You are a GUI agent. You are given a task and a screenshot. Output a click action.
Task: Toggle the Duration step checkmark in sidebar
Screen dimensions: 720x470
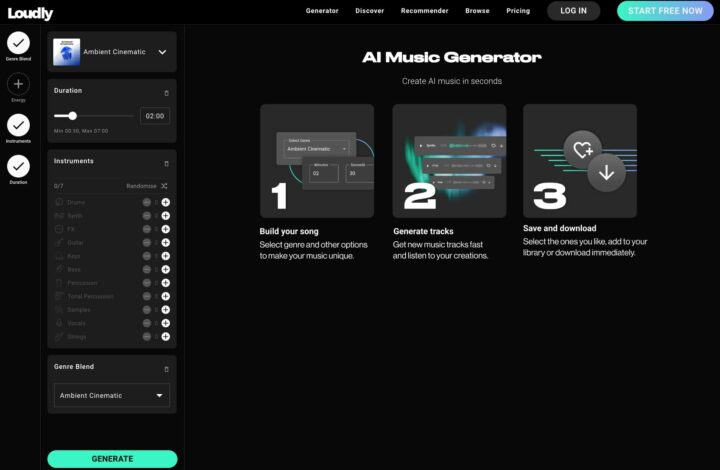point(18,166)
